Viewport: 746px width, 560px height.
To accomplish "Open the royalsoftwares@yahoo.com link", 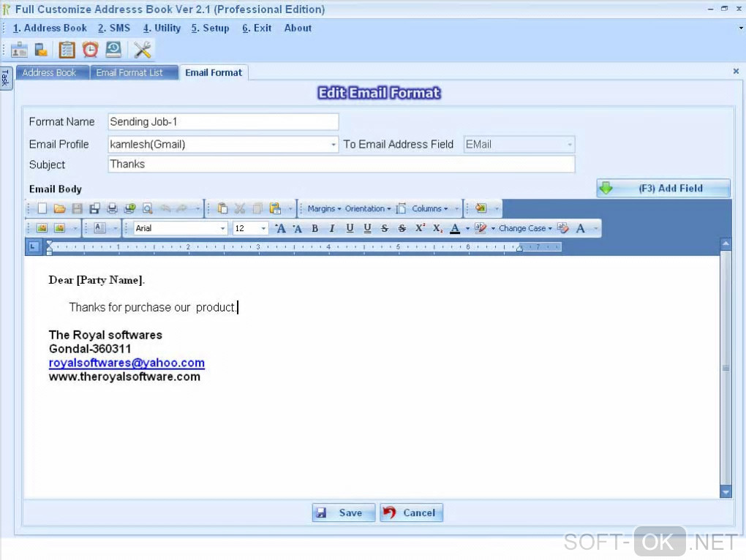I will click(x=127, y=363).
